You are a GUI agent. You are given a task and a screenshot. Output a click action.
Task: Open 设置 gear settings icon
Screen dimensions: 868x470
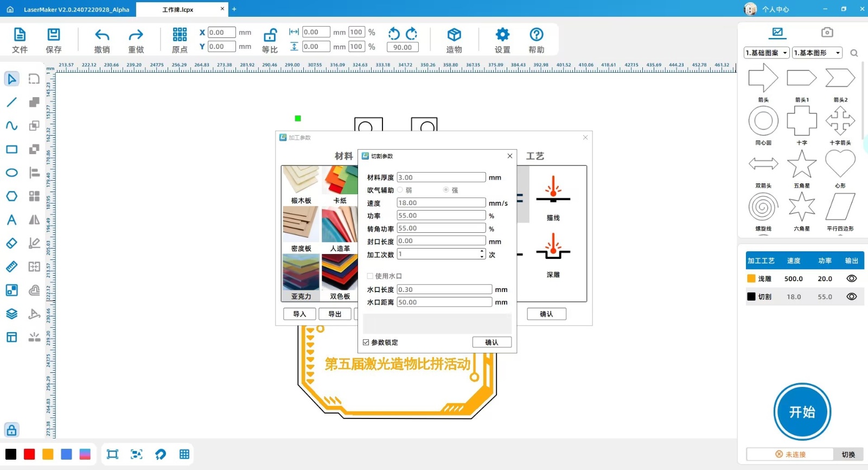502,35
